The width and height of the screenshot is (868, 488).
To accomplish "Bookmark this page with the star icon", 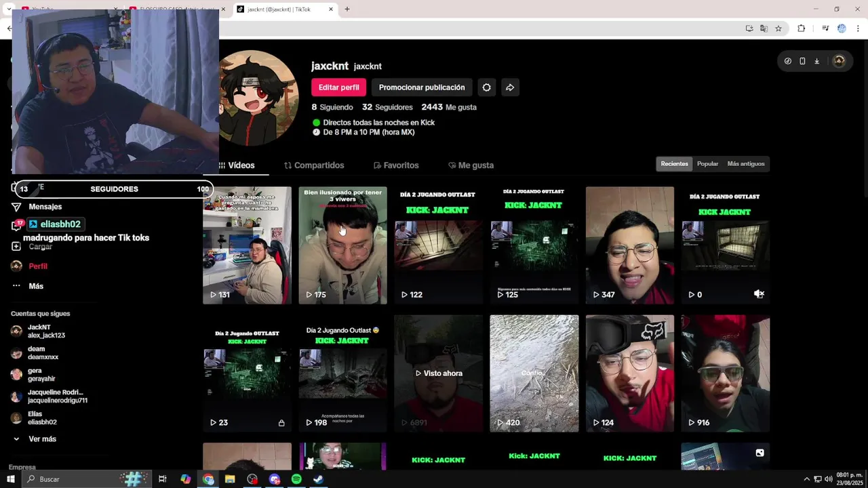I will [x=778, y=28].
